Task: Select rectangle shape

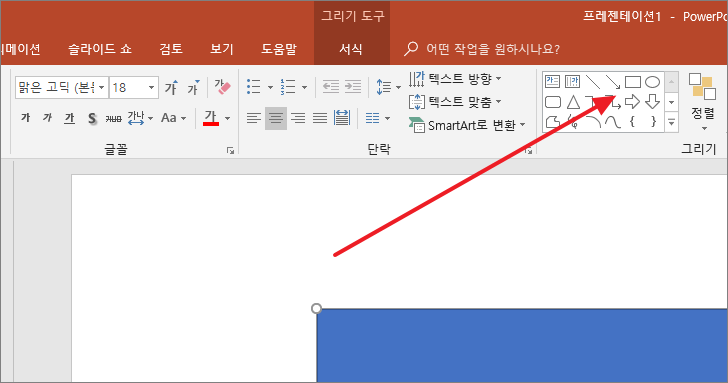Action: 633,82
